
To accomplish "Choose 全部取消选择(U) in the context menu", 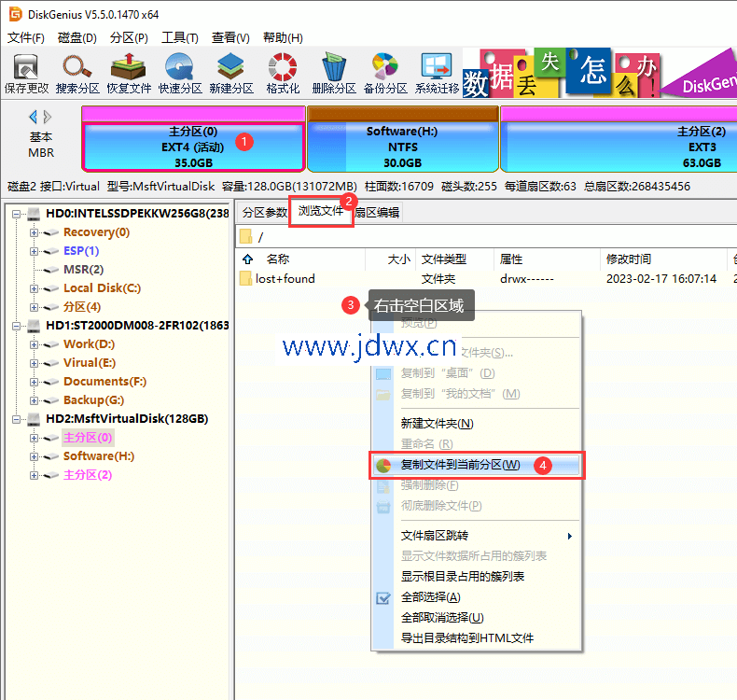I will [x=476, y=618].
